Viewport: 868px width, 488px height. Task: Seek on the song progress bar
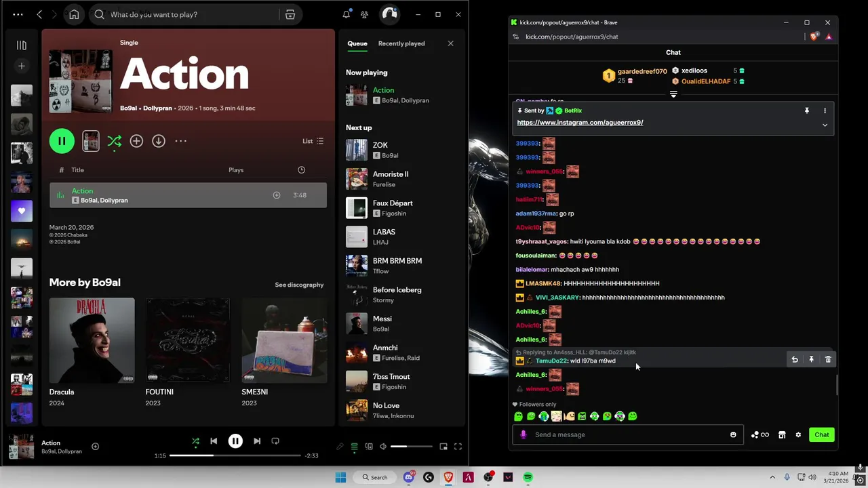[x=235, y=455]
